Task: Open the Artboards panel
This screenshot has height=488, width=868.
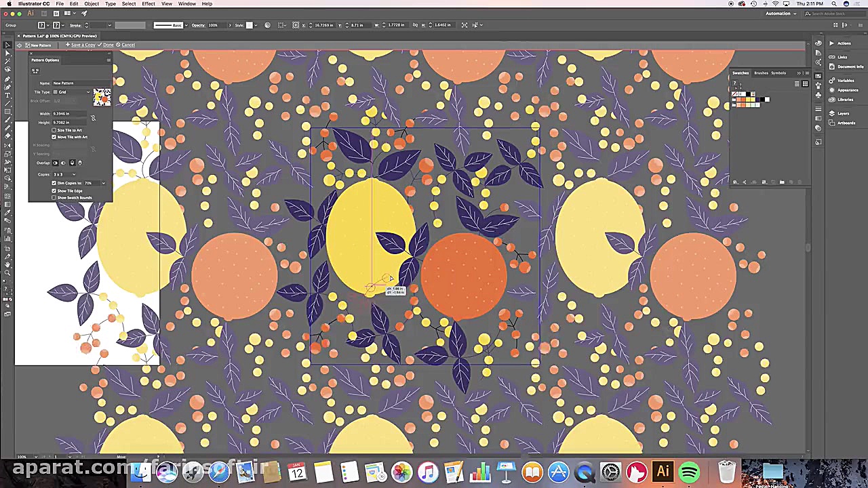Action: pyautogui.click(x=846, y=123)
